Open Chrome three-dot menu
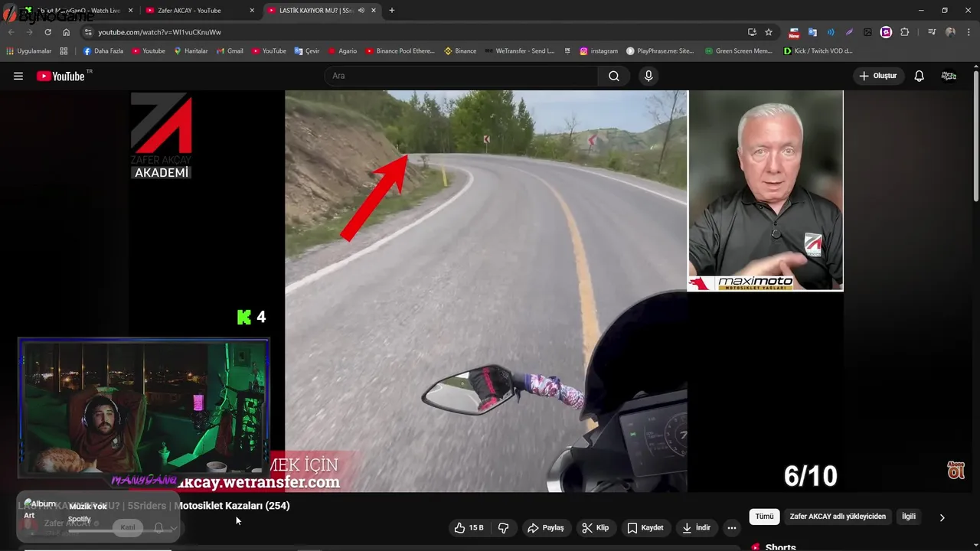The image size is (980, 551). coord(969,32)
